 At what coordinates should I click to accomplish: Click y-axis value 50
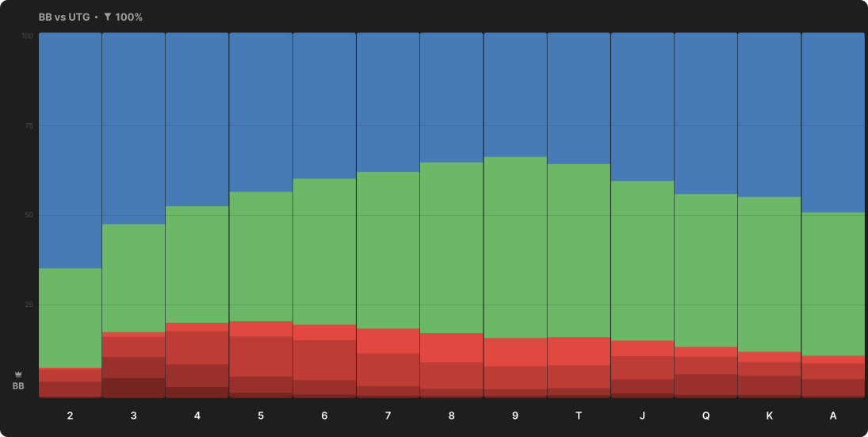coord(29,215)
